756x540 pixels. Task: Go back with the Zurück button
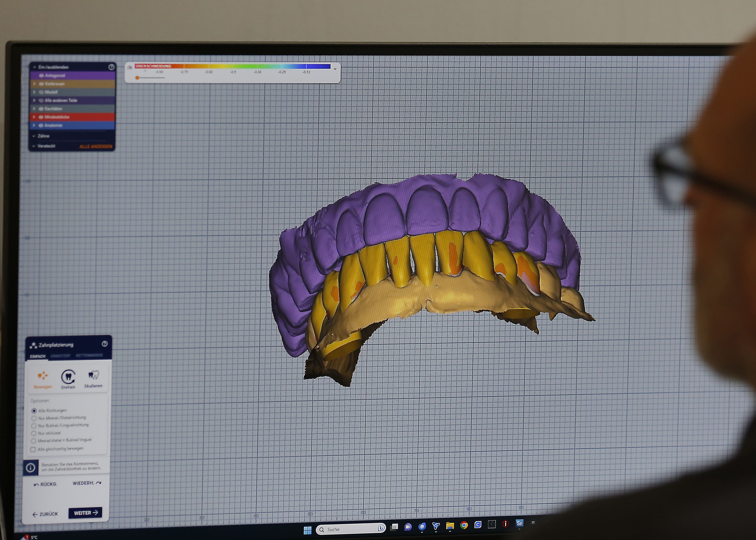click(x=45, y=514)
